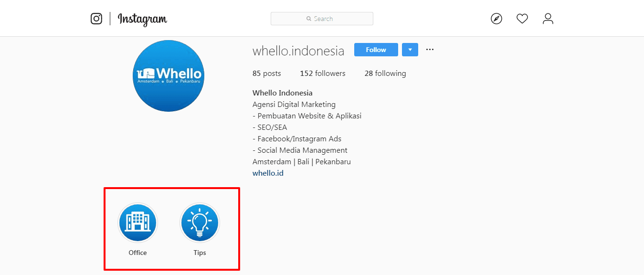This screenshot has height=275, width=644.
Task: Open the profile person icon
Action: [548, 19]
